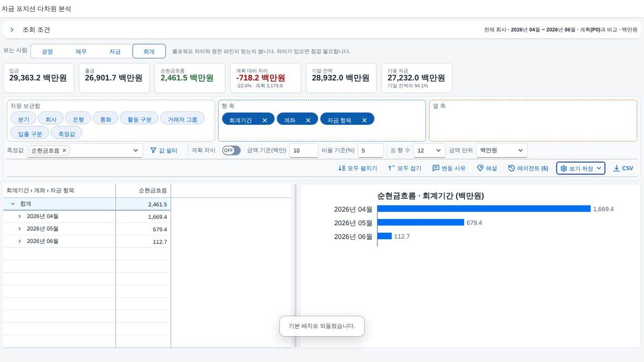The width and height of the screenshot is (644, 362).
Task: Open the 해설 insights button
Action: pos(487,168)
